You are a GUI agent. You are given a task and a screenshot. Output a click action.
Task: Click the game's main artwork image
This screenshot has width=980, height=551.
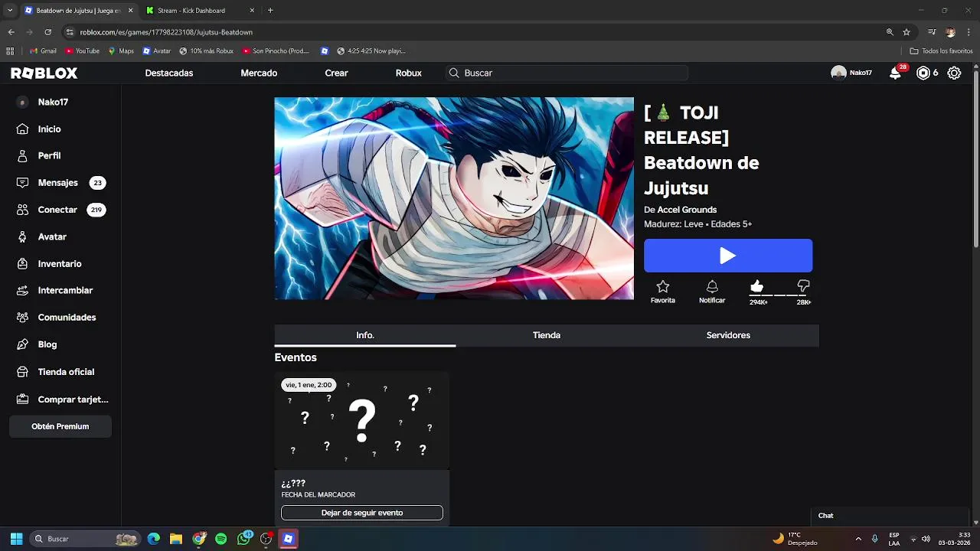454,198
